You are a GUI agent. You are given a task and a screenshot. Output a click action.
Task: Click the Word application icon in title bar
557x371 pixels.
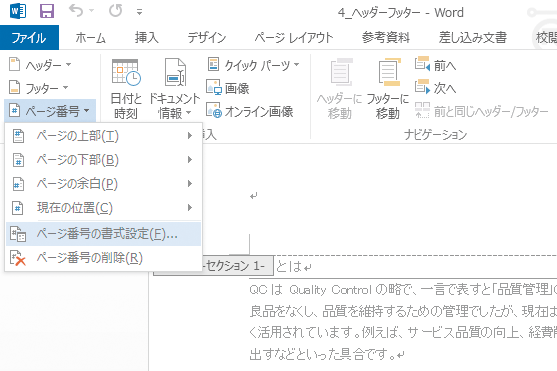tap(18, 11)
